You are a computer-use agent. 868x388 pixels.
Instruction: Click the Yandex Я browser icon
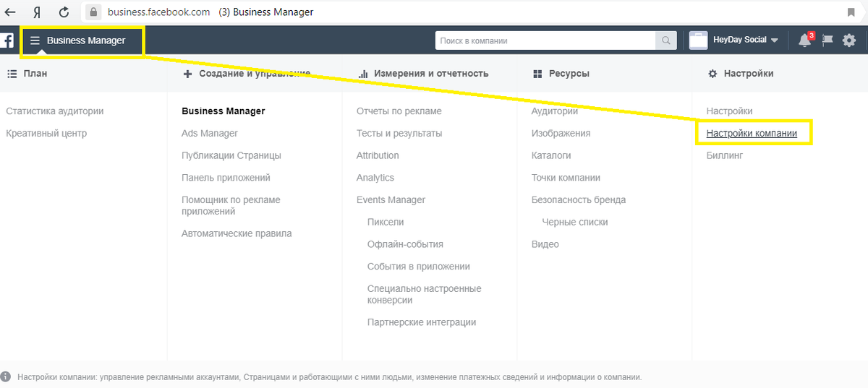point(37,12)
